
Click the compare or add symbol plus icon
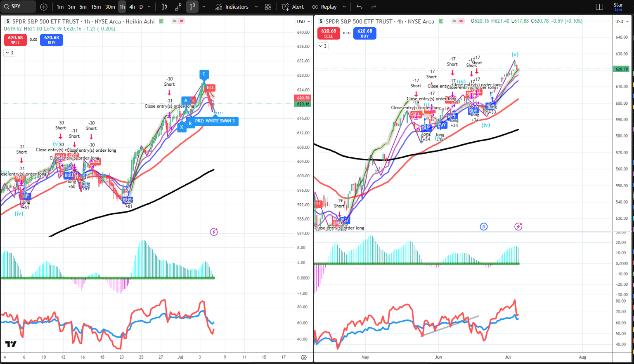click(x=44, y=7)
